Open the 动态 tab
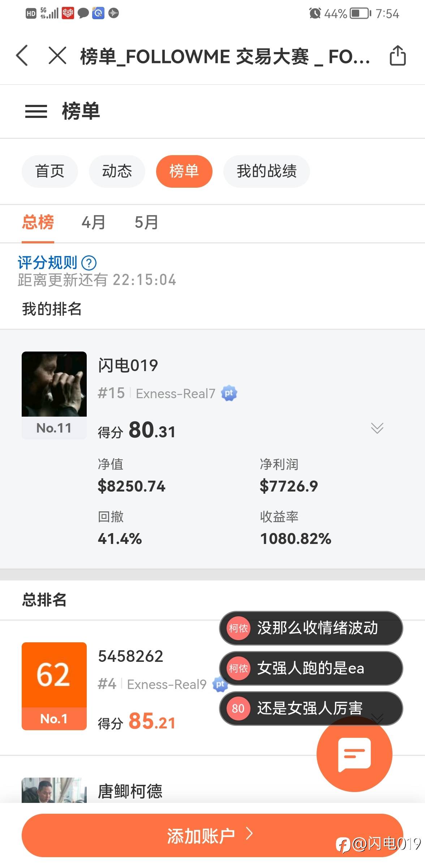This screenshot has width=425, height=868. tap(117, 171)
